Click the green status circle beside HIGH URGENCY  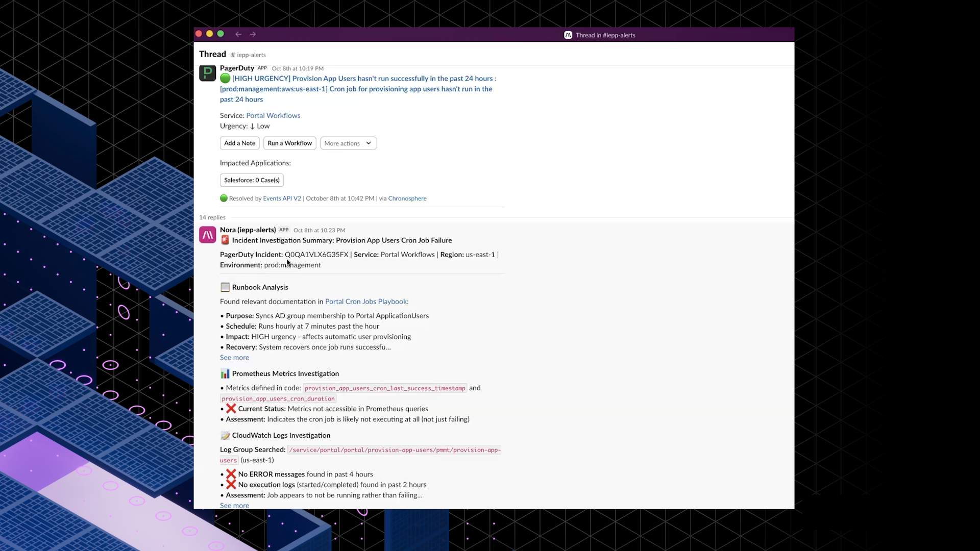click(225, 79)
